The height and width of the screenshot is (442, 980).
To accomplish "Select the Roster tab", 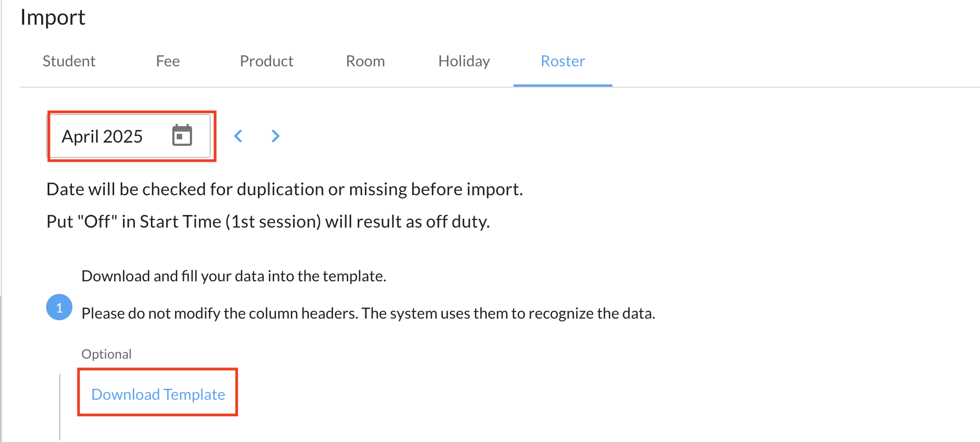I will click(563, 61).
